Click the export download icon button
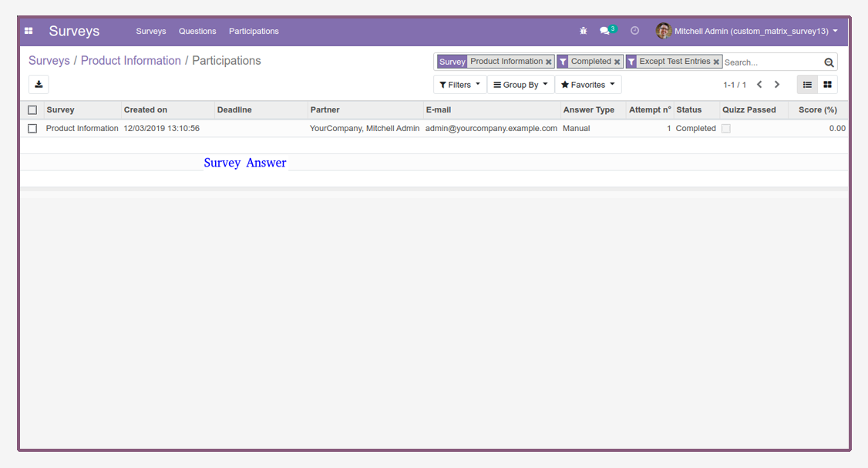The width and height of the screenshot is (868, 468). (39, 84)
